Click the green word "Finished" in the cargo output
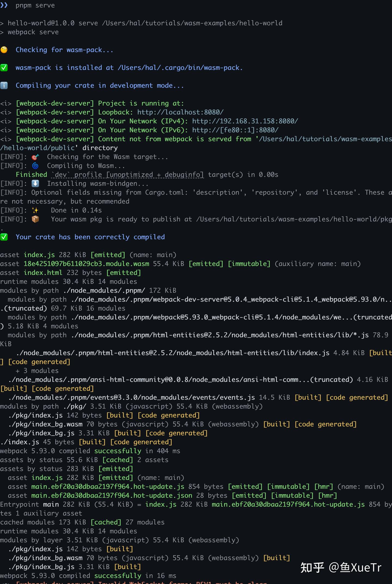 (x=31, y=175)
